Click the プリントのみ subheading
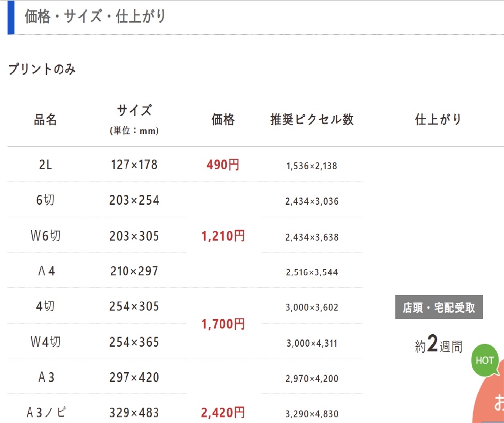This screenshot has height=423, width=504. (x=42, y=70)
